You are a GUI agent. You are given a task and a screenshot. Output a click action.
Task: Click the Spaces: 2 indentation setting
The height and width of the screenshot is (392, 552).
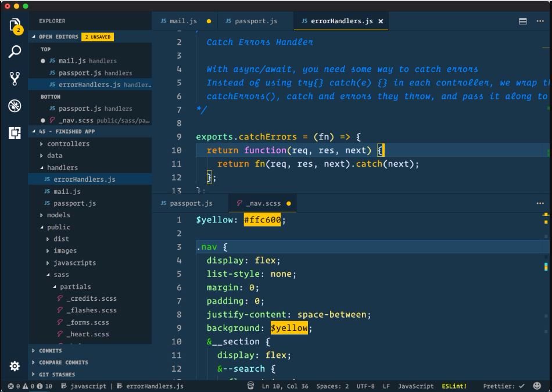tap(332, 386)
